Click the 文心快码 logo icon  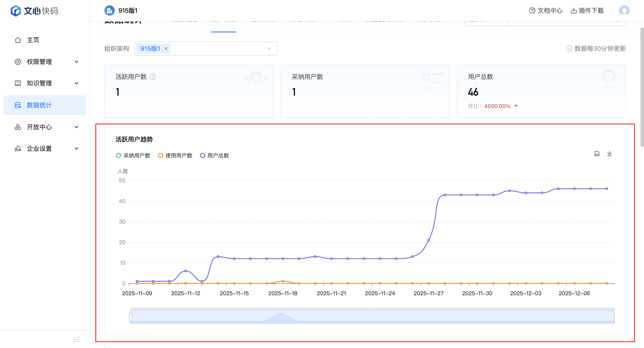[16, 11]
